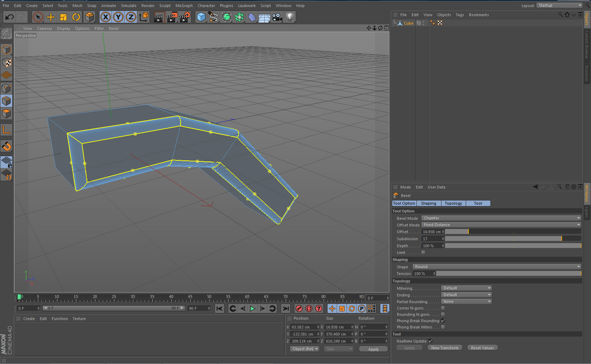Click the coordinate system icon
Viewport: 591px width, 364px height.
coord(144,17)
